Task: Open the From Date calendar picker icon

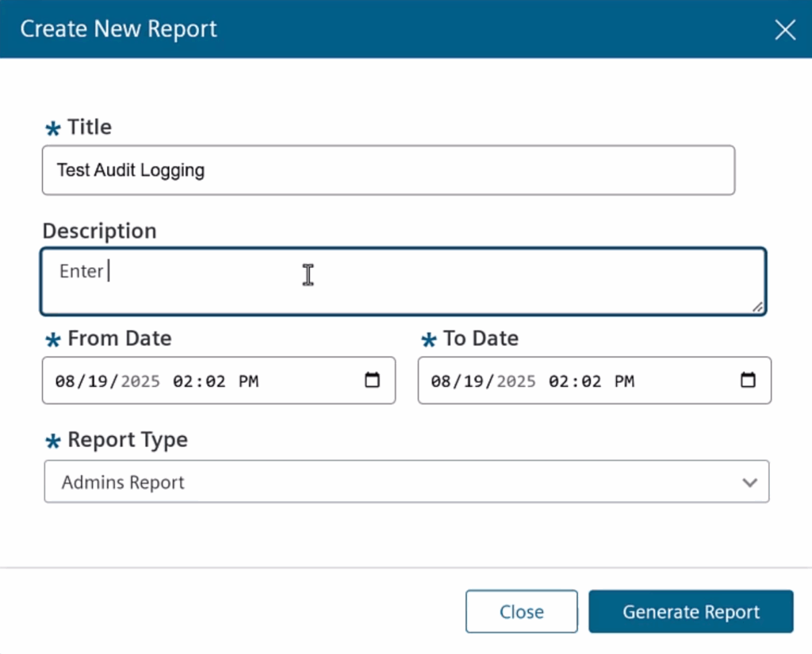Action: pos(372,381)
